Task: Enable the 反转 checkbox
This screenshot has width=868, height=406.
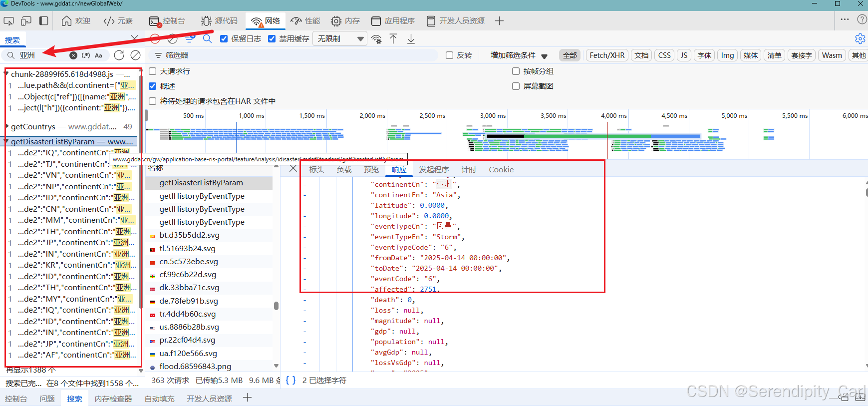Action: pyautogui.click(x=449, y=55)
